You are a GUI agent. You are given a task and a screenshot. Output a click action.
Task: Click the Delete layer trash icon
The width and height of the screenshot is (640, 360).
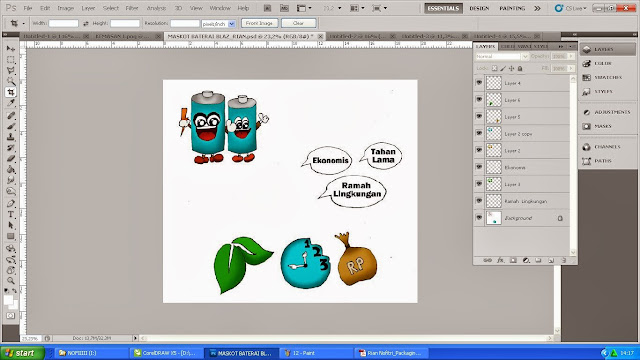564,260
